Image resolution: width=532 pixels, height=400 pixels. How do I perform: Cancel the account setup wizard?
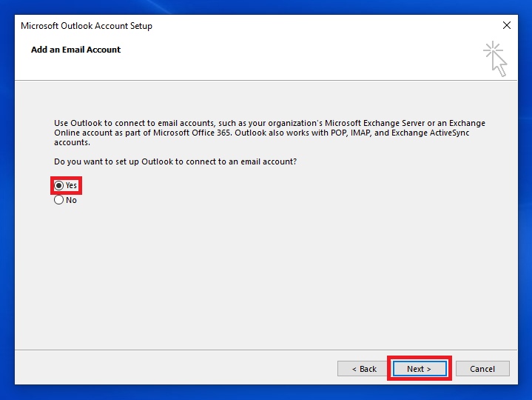(x=482, y=369)
